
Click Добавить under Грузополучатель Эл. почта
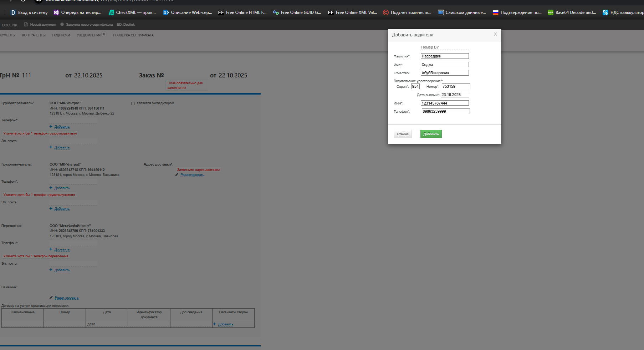[62, 209]
